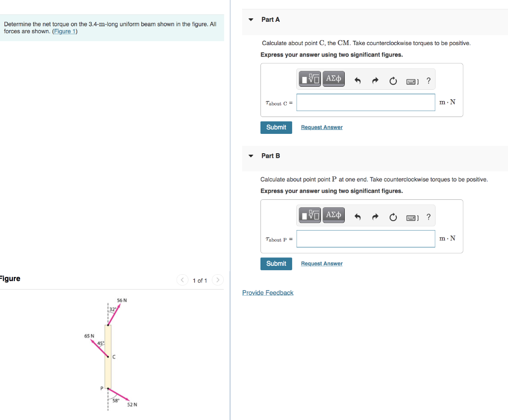Request Answer for Part B

(321, 263)
